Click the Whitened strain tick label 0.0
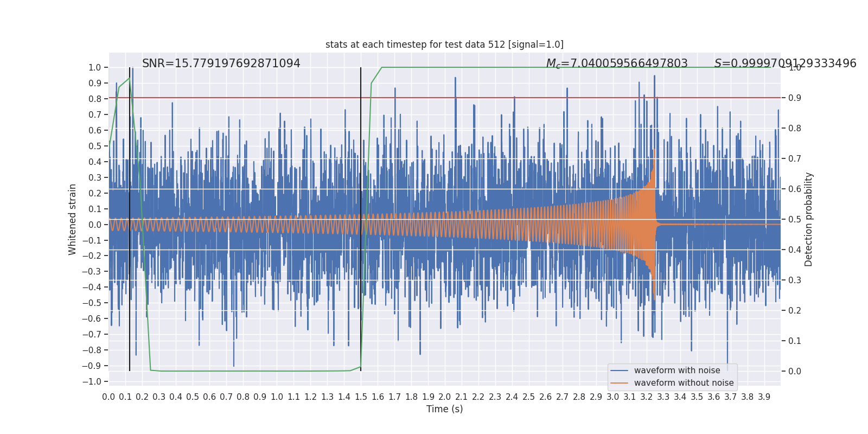Viewport: 868px width, 434px height. tap(95, 225)
